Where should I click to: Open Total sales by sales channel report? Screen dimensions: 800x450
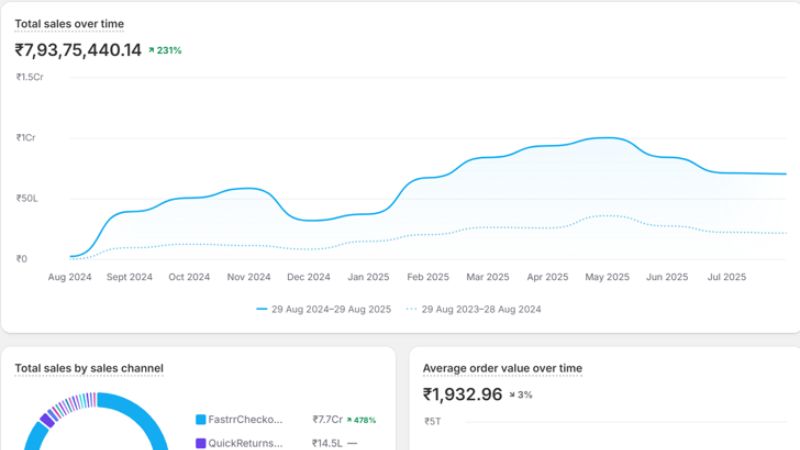[x=89, y=368]
